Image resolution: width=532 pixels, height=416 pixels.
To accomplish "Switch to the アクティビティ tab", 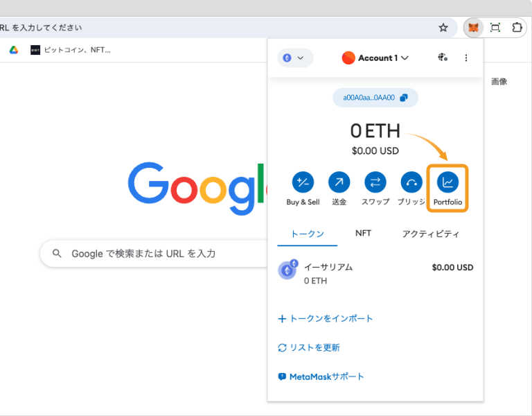I will coord(431,234).
